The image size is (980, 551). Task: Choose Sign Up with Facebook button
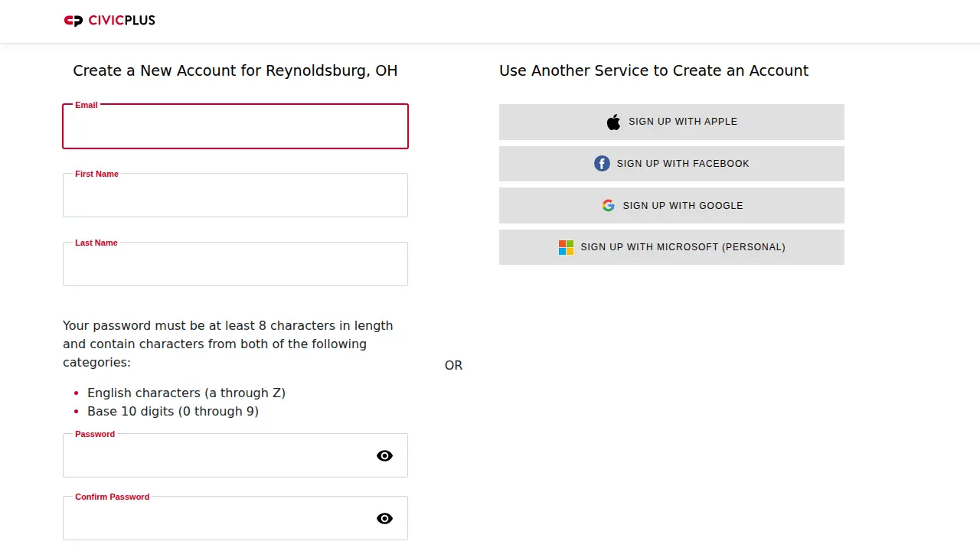click(671, 164)
